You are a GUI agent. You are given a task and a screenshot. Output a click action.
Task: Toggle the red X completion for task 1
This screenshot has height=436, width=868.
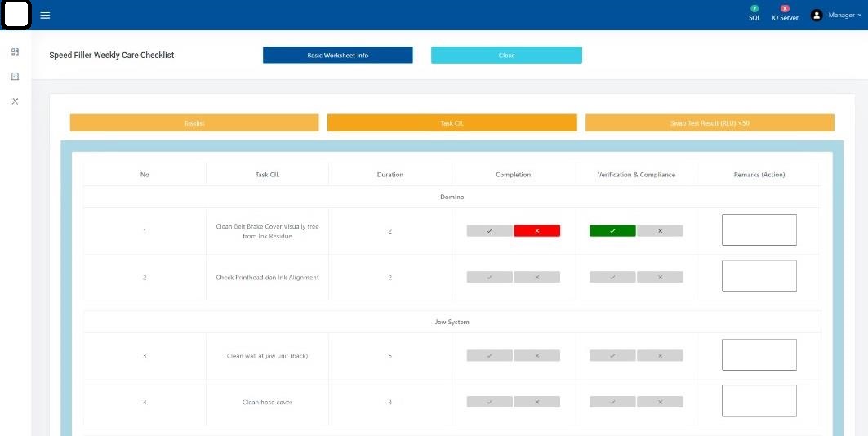pyautogui.click(x=537, y=231)
